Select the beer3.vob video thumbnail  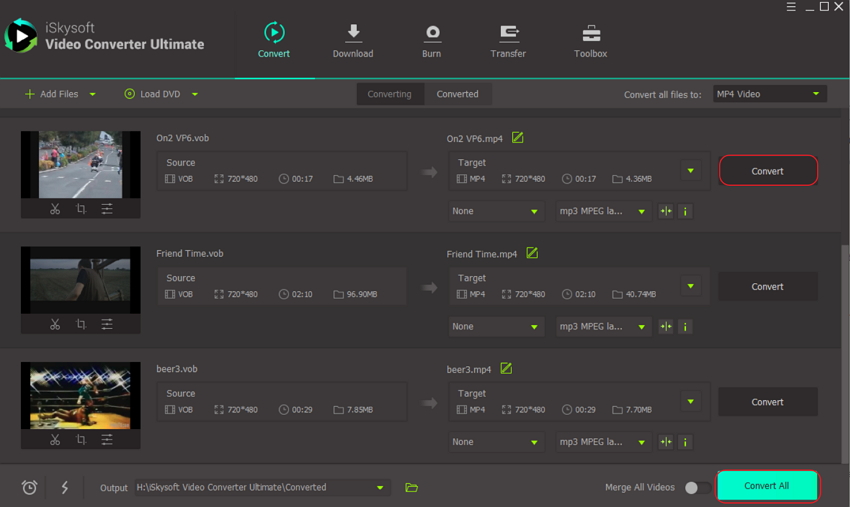coord(80,395)
